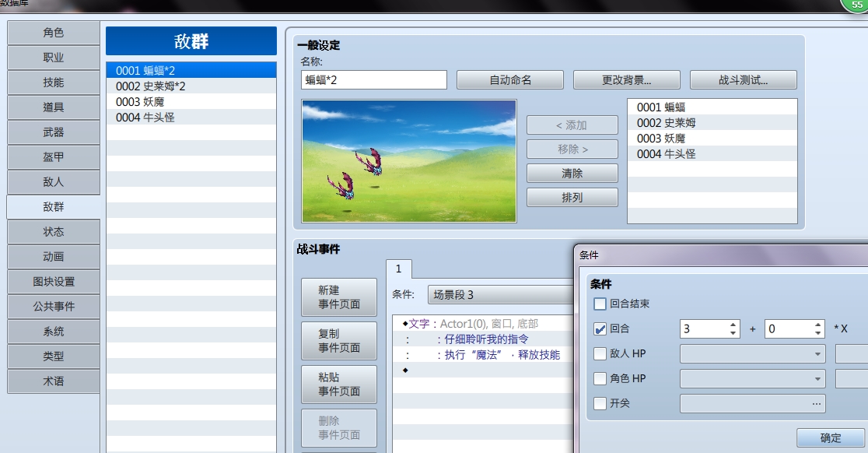
Task: Enable the 敌人 HP condition checkbox
Action: [600, 354]
